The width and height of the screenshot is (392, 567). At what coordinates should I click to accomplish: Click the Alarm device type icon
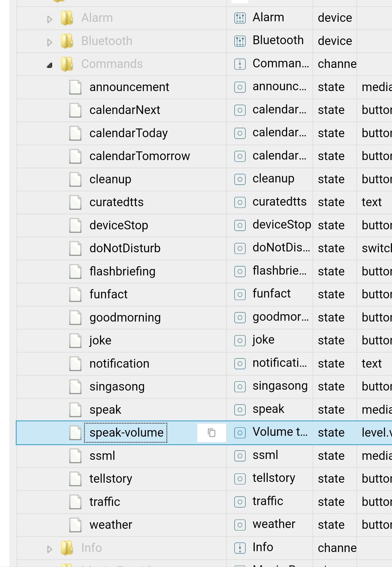[240, 18]
